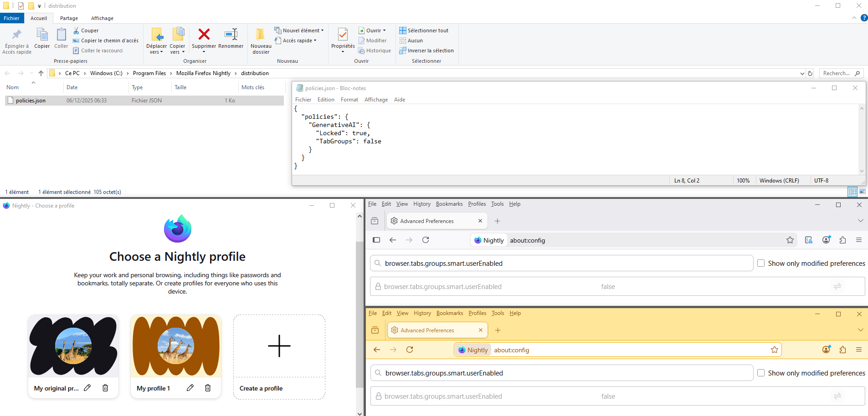Viewport: 868px width, 416px height.
Task: Open hamburger menu in yellow-themed Nightly window
Action: tap(859, 350)
